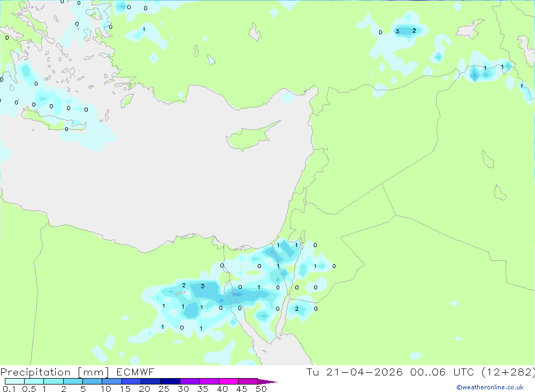This screenshot has width=535, height=392.
Task: Click the '10' legend scale value
Action: click(x=106, y=389)
